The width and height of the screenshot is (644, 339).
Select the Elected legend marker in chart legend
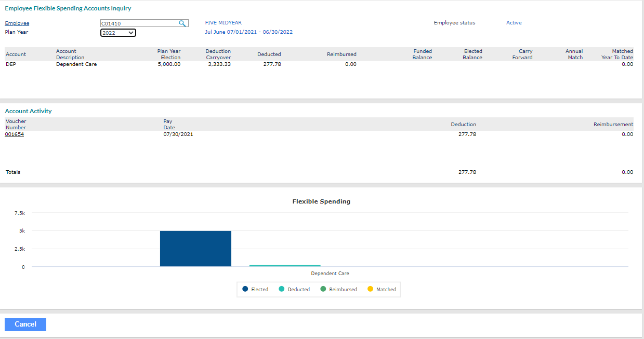[x=245, y=289]
